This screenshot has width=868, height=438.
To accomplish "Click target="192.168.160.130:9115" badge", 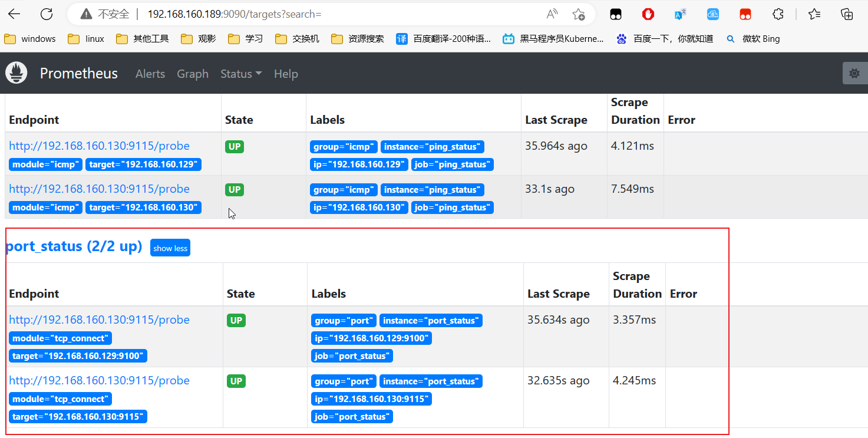I will point(78,417).
